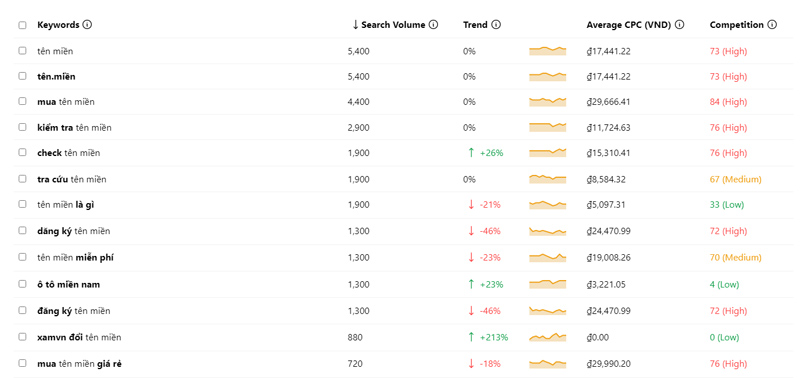This screenshot has width=800, height=378.
Task: Click info icon next to Trend header
Action: 496,24
